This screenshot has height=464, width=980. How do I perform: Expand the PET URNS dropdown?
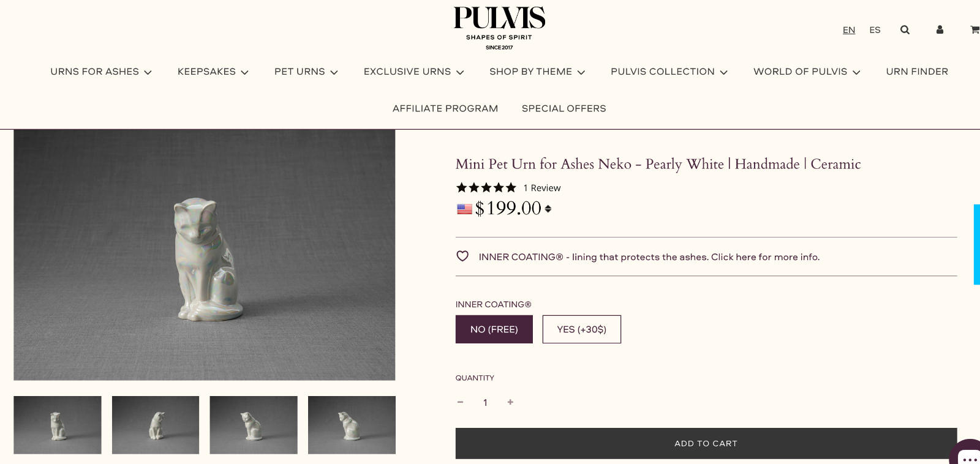click(306, 72)
